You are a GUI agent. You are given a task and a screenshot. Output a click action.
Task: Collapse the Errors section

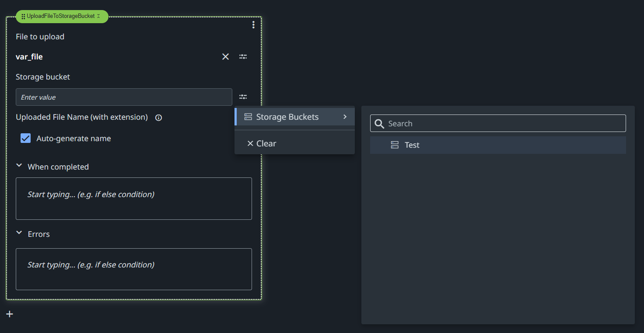(x=19, y=232)
